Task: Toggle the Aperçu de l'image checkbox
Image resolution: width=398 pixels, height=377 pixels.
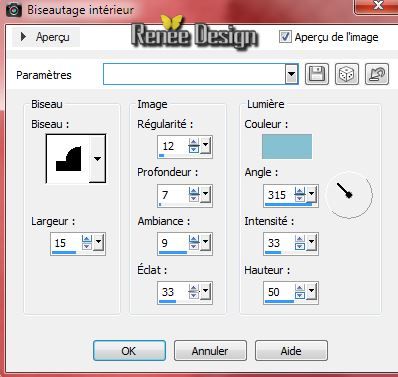Action: 285,37
